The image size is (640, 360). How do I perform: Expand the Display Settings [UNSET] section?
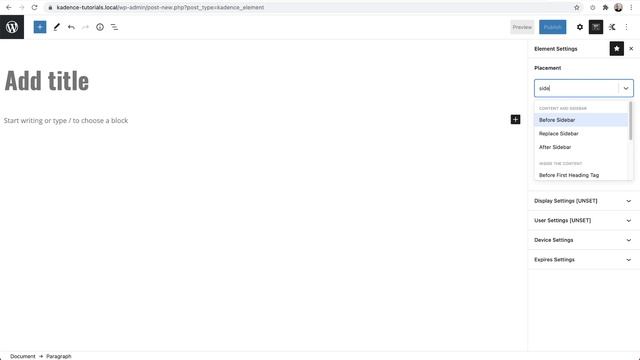click(584, 201)
